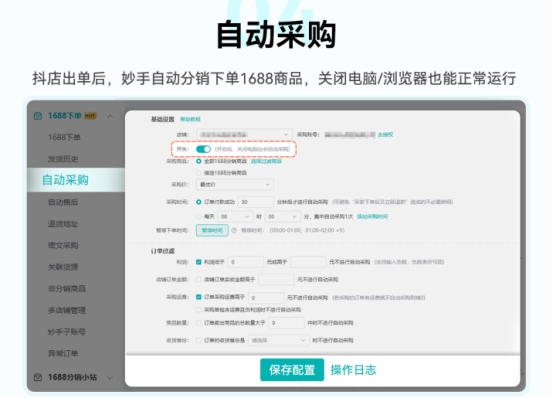This screenshot has width=554, height=399.
Task: Click the 订单采购运费高于 value input
Action: click(266, 298)
